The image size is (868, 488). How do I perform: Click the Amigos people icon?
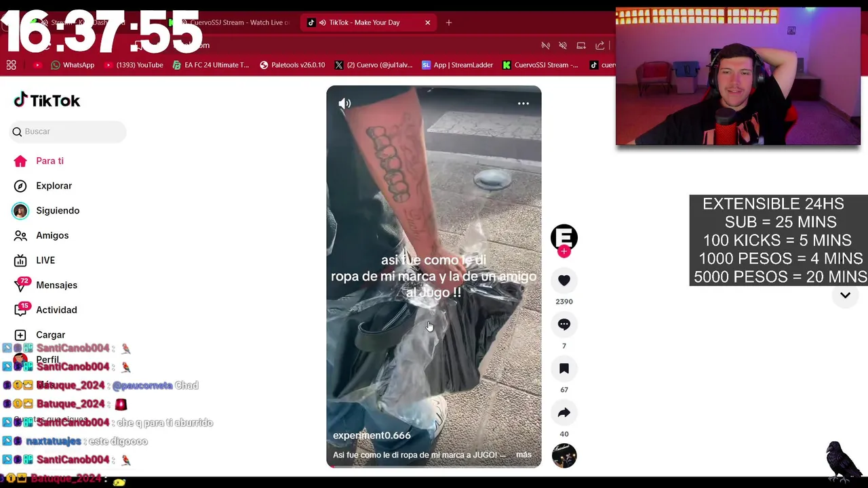click(20, 235)
